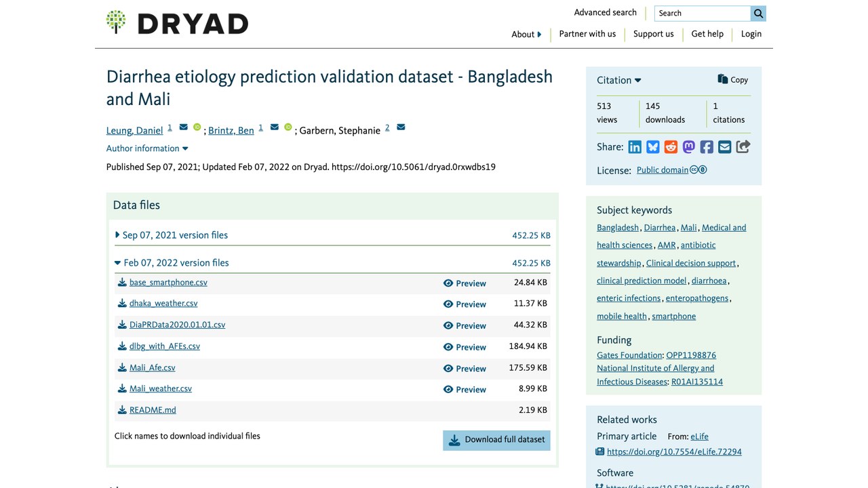The width and height of the screenshot is (868, 488).
Task: Preview dlbg_with_AFEs.csv file
Action: coord(465,347)
